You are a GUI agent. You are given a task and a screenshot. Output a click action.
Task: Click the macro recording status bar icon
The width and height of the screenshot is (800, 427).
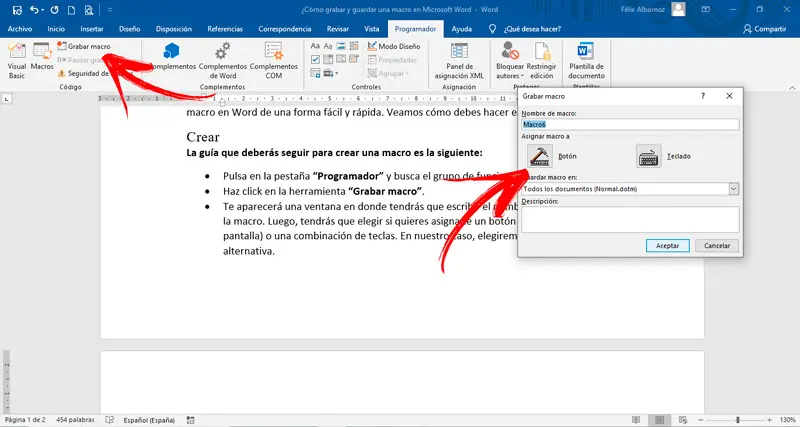[x=190, y=420]
